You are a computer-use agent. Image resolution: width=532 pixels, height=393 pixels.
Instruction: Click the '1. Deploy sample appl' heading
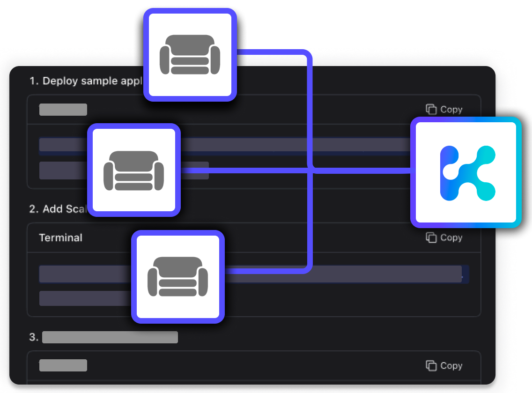coord(86,81)
